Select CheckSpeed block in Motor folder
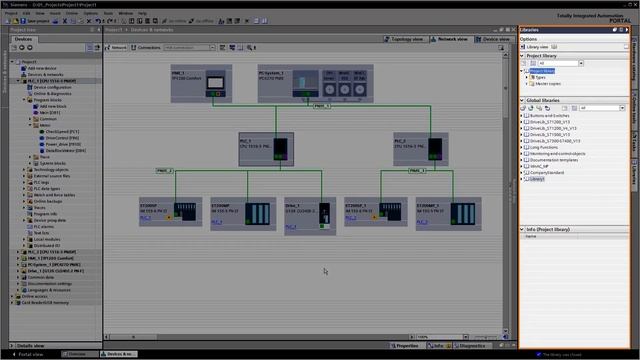Image resolution: width=640 pixels, height=360 pixels. tap(62, 132)
